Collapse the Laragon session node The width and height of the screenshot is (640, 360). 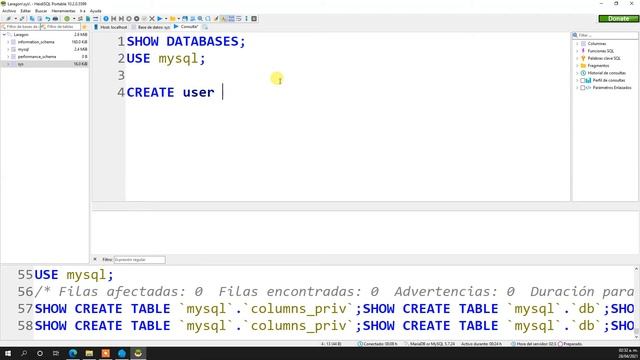[x=4, y=35]
